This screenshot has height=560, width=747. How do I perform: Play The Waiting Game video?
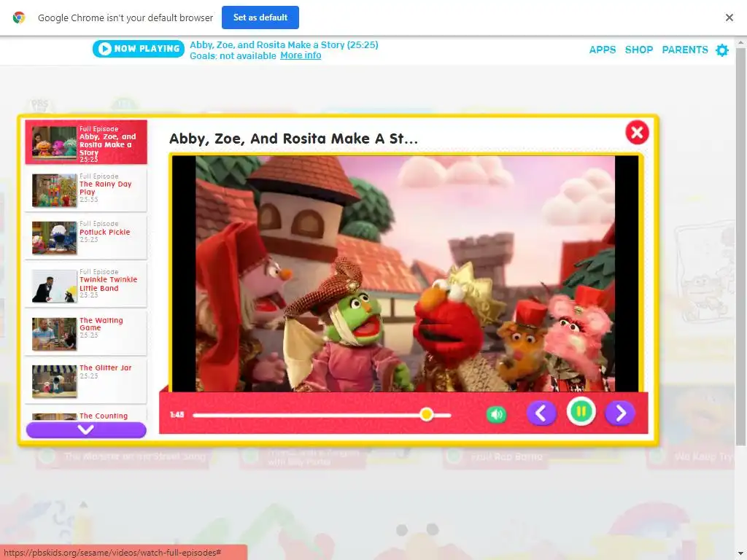pyautogui.click(x=86, y=332)
